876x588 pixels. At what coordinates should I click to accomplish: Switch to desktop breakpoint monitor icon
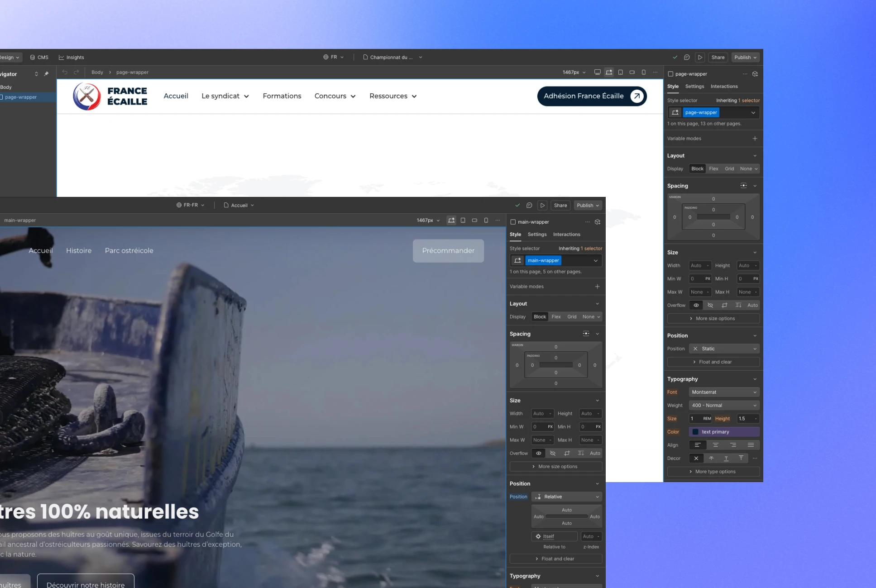pos(597,72)
